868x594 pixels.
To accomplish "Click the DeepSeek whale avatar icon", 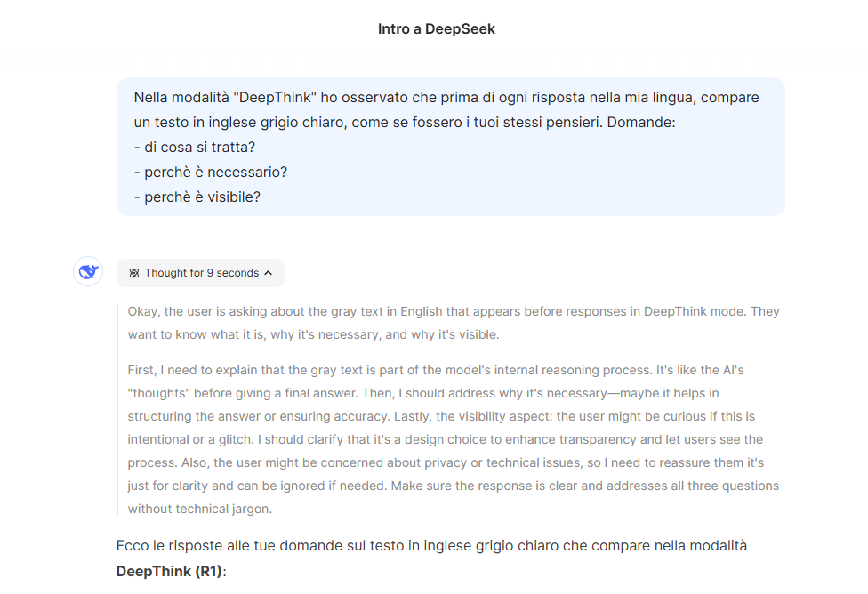I will (x=88, y=272).
